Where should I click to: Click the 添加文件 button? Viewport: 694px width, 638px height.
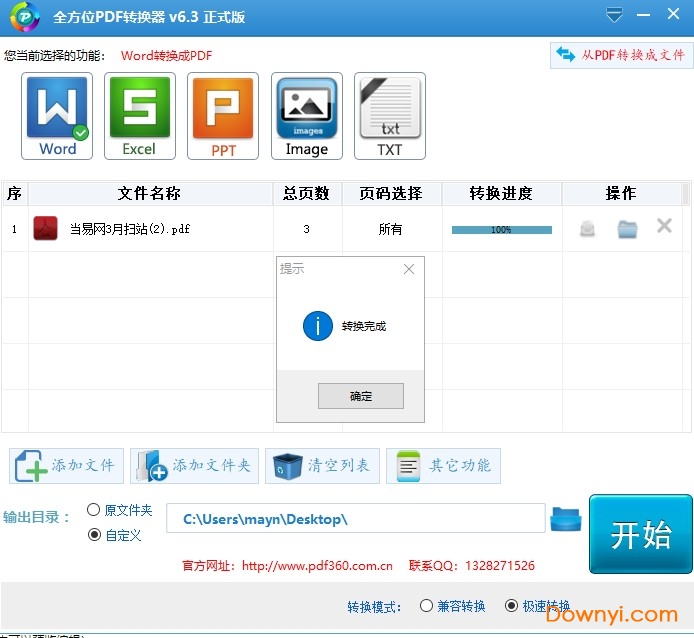67,466
